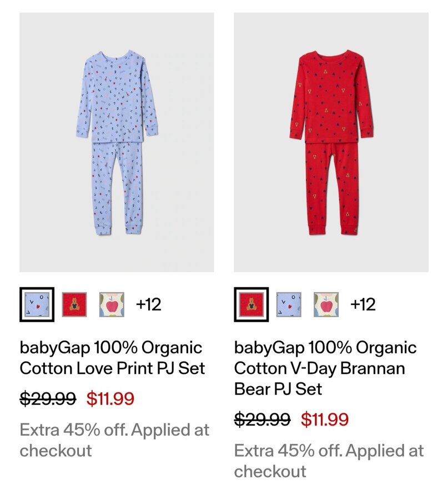The width and height of the screenshot is (448, 500).
Task: Click the blue pajama top in the left photo
Action: point(117,94)
